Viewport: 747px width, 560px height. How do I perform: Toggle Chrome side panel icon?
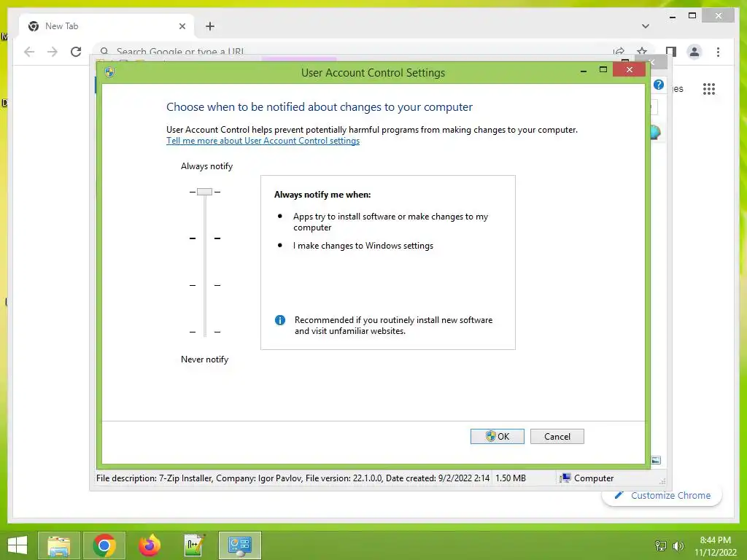[671, 52]
